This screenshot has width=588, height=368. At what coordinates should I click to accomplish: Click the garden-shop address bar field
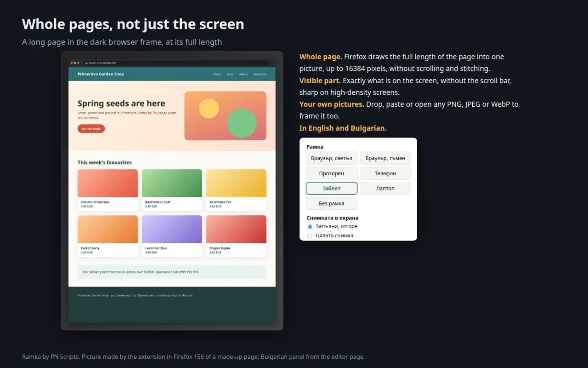176,63
